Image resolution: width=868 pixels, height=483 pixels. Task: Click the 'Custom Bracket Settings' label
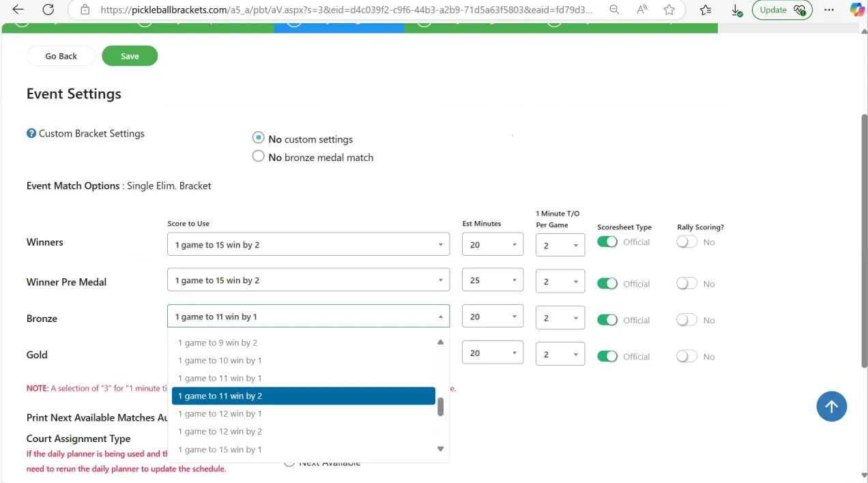(x=91, y=134)
